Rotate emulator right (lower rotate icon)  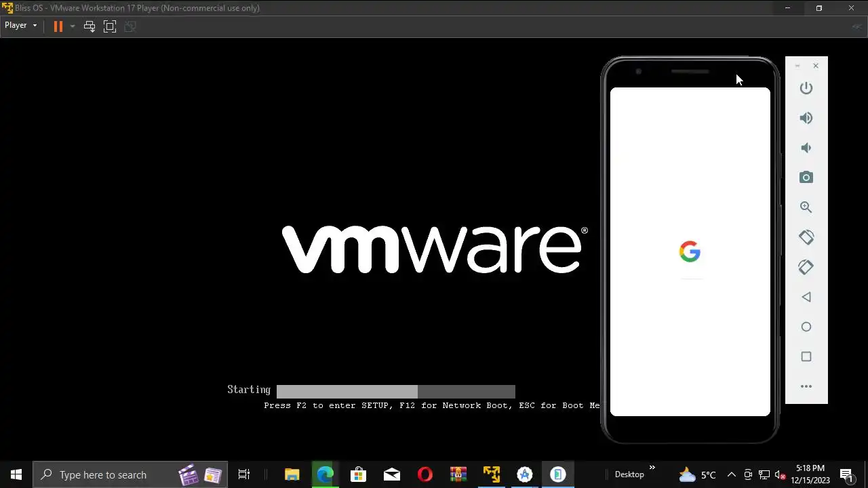point(806,267)
